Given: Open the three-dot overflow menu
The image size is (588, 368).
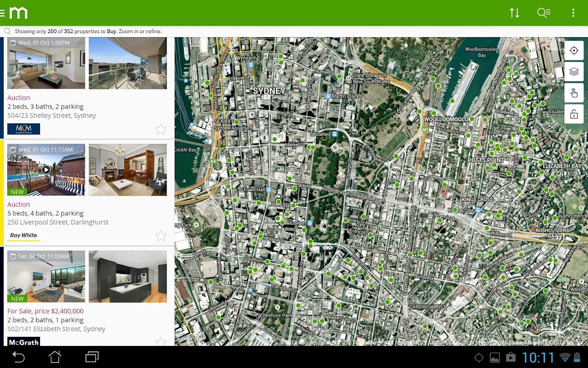Looking at the screenshot, I should [573, 13].
